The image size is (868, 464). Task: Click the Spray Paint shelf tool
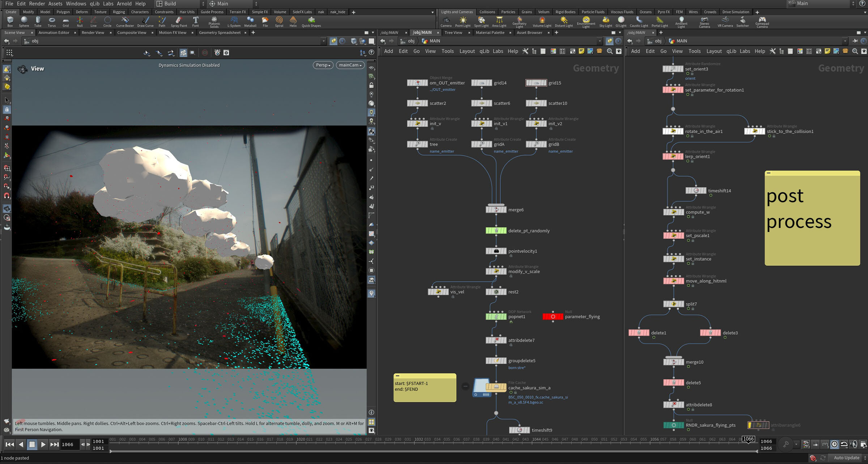tap(179, 21)
